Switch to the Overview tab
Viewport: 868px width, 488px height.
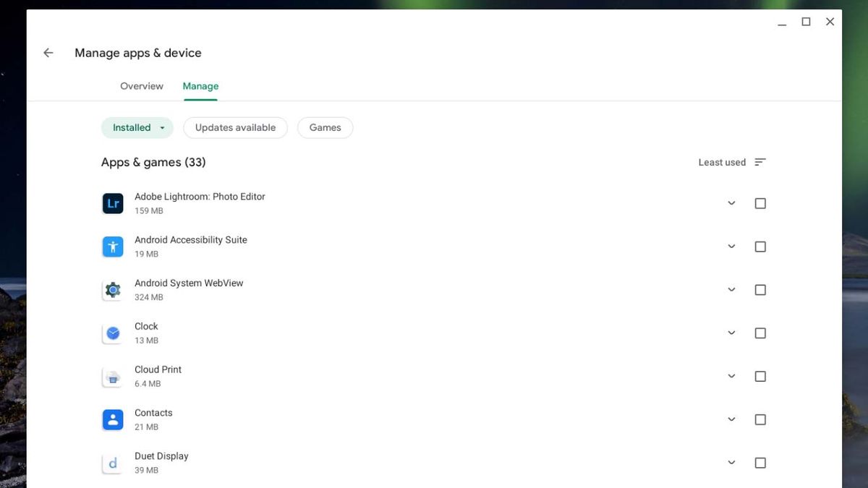141,86
